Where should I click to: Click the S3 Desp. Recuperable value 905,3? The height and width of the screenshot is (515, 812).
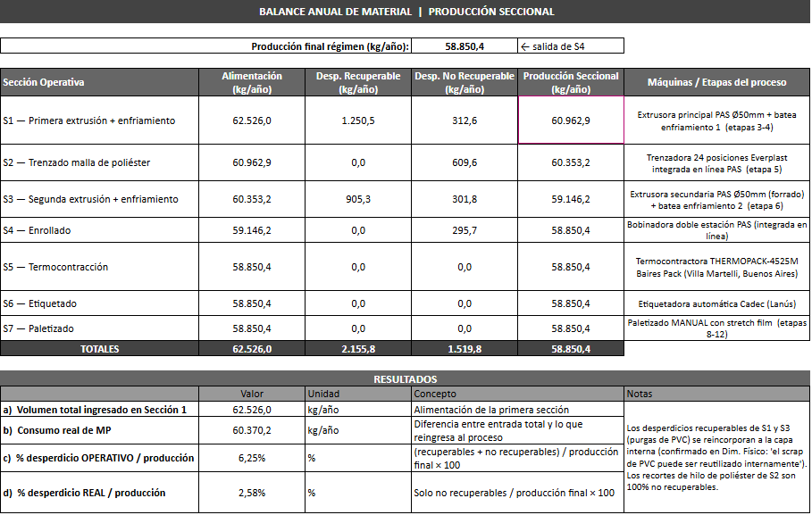358,199
